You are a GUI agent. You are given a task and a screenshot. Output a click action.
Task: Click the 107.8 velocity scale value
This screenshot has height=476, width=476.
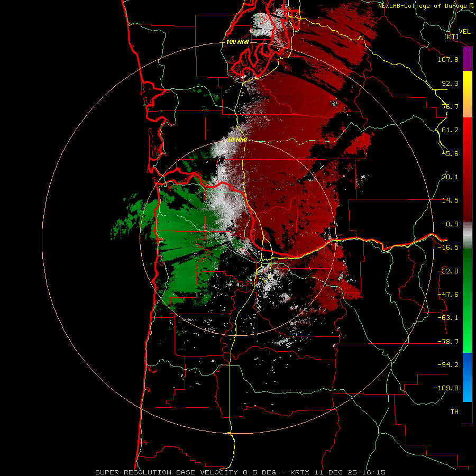(x=448, y=59)
